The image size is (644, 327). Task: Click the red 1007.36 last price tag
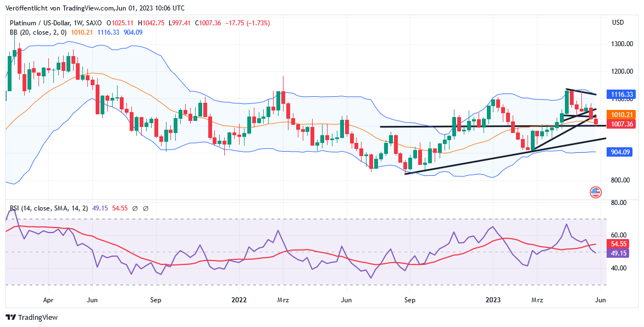[623, 124]
